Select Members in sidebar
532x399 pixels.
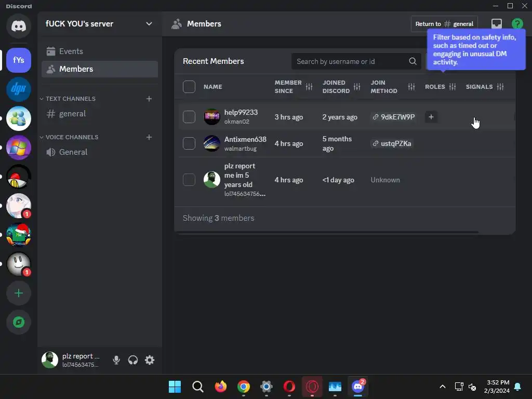coord(100,69)
